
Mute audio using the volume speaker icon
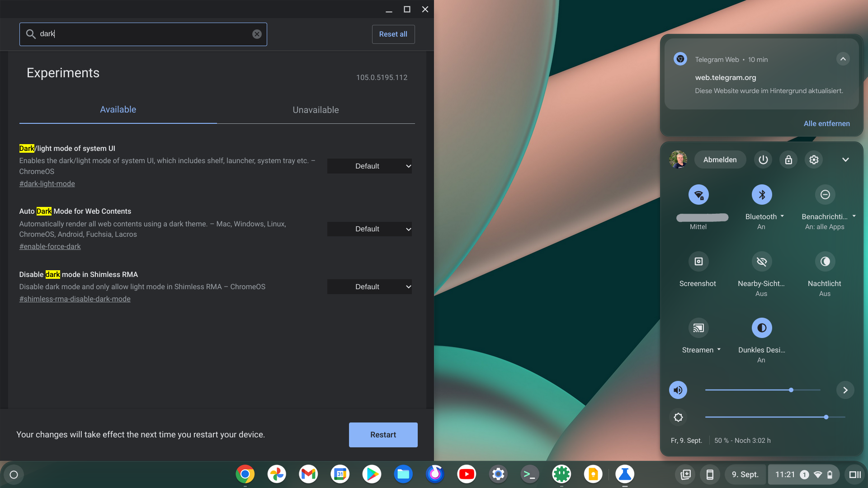pyautogui.click(x=678, y=390)
